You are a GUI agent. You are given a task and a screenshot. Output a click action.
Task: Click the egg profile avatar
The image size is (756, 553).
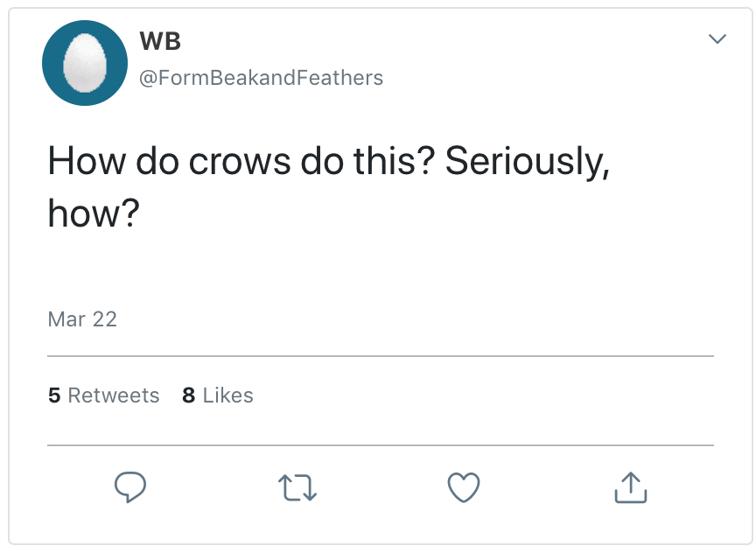[x=85, y=63]
